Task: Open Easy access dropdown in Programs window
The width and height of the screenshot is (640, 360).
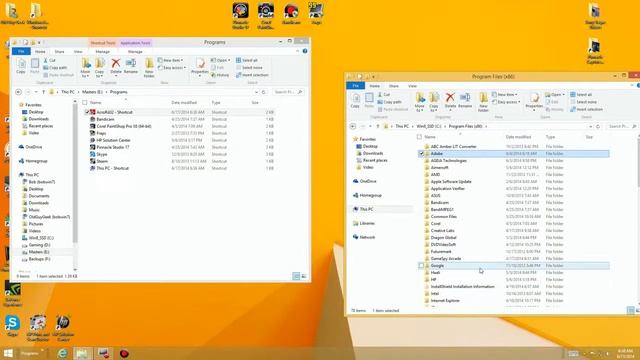Action: tap(172, 68)
